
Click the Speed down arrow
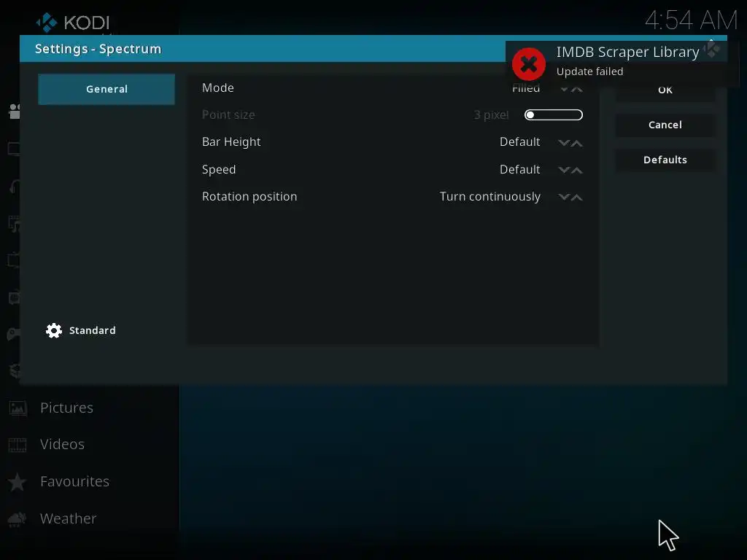tap(564, 170)
